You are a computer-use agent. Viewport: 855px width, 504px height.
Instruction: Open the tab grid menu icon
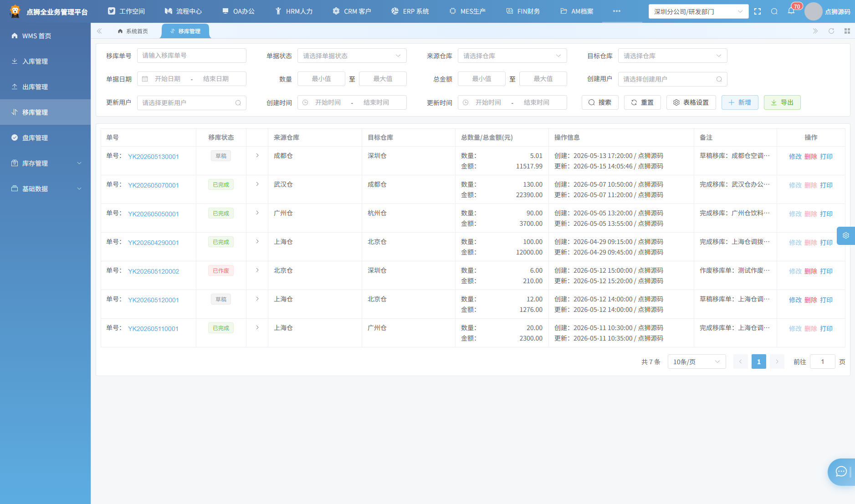pyautogui.click(x=847, y=31)
